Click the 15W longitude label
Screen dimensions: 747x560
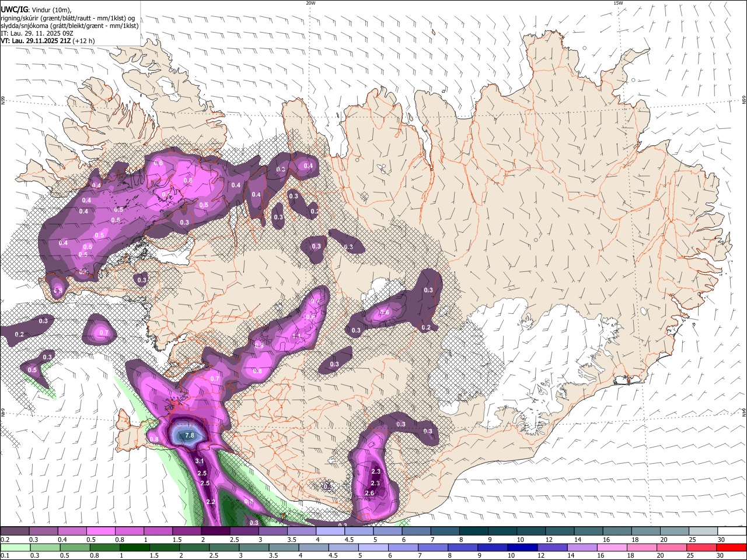(617, 3)
